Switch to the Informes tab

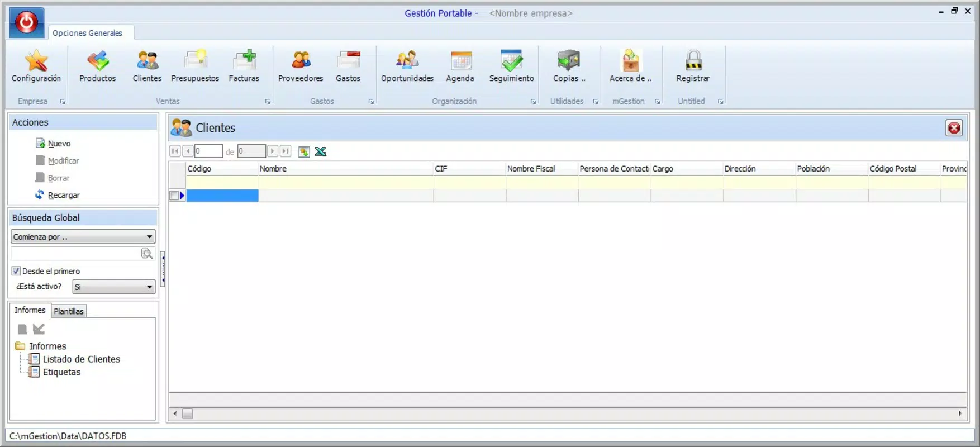(x=30, y=310)
